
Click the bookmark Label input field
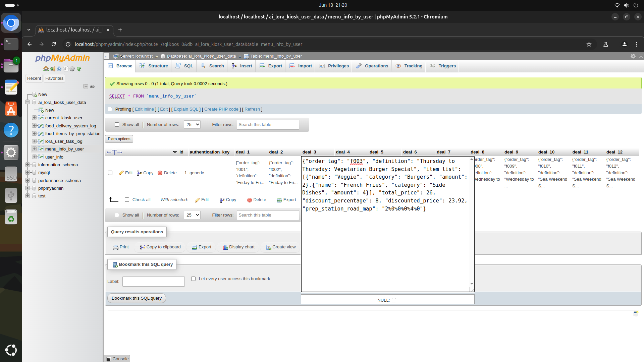[153, 282]
